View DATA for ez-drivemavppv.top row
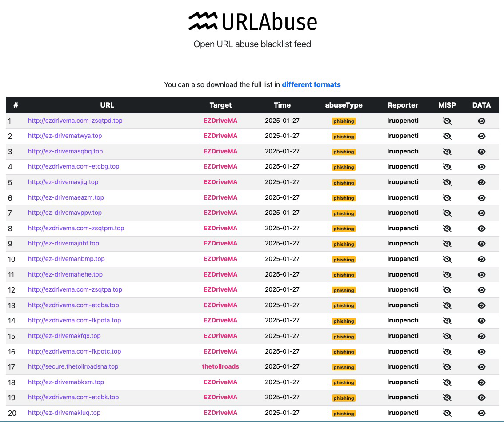This screenshot has height=422, width=504. coord(481,213)
